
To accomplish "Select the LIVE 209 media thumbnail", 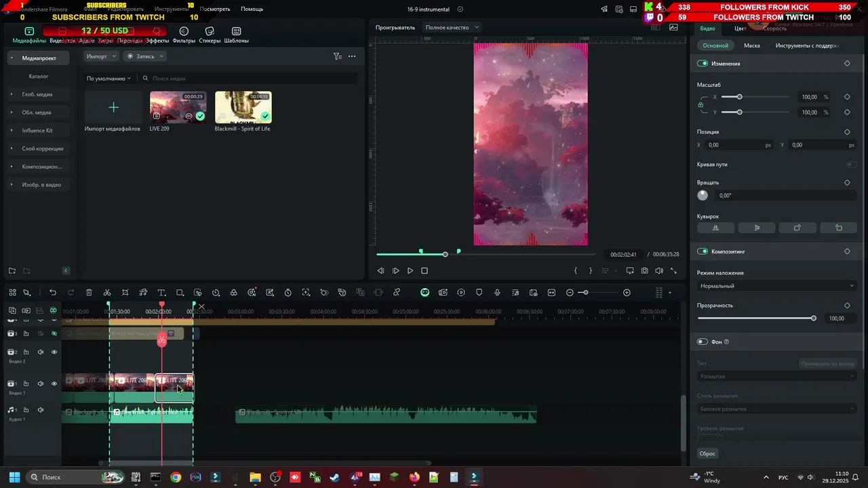I will [x=178, y=107].
